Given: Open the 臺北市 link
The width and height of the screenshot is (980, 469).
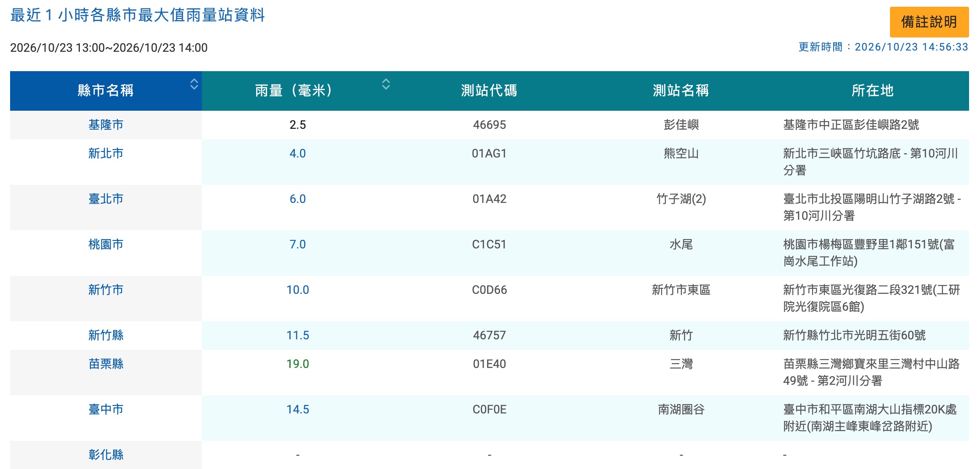Looking at the screenshot, I should click(x=106, y=199).
